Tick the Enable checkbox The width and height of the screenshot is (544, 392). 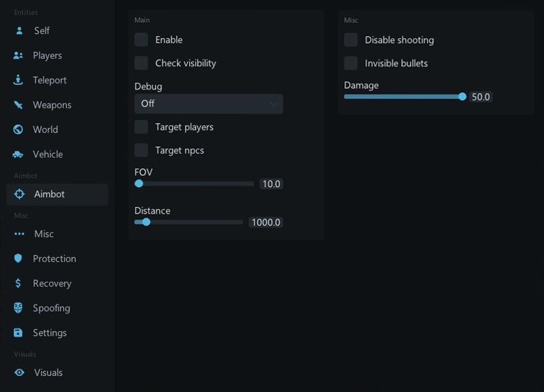coord(141,40)
